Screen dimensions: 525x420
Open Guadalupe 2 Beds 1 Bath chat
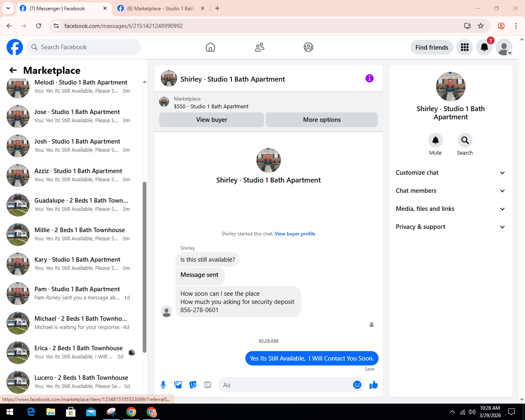(x=74, y=205)
